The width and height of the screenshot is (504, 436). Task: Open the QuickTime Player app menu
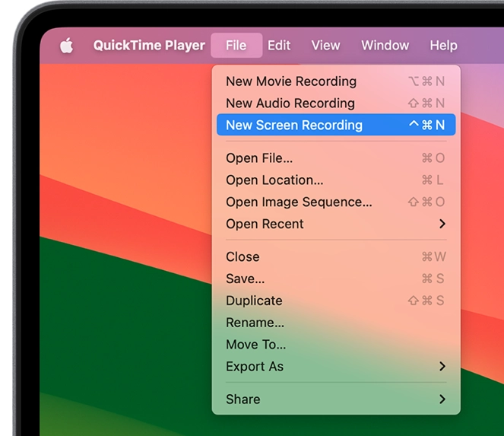coord(149,46)
